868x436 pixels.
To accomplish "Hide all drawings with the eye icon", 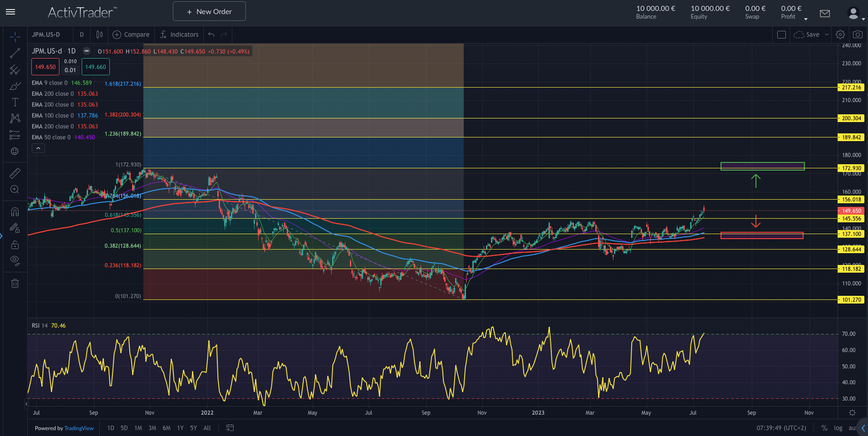I will tap(15, 260).
